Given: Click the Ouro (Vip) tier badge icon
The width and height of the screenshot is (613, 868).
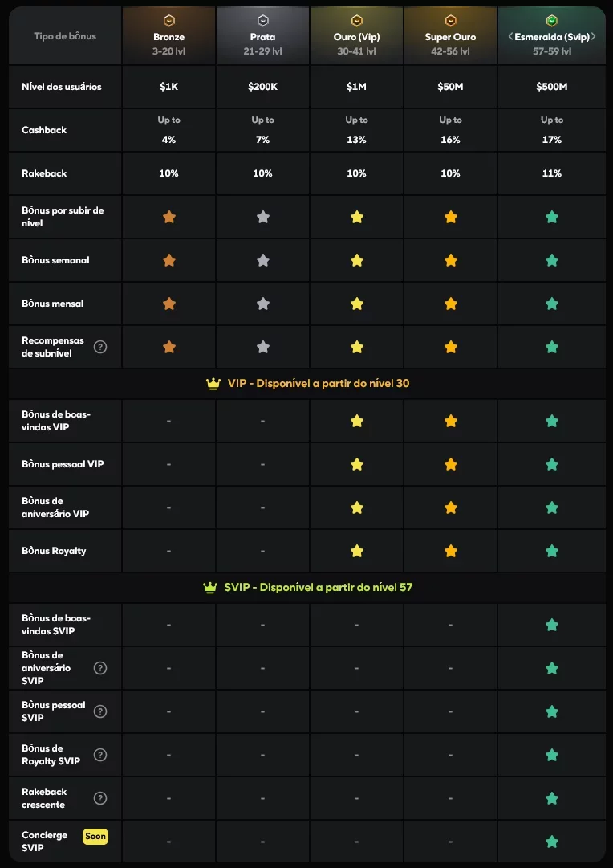Looking at the screenshot, I should click(x=357, y=21).
